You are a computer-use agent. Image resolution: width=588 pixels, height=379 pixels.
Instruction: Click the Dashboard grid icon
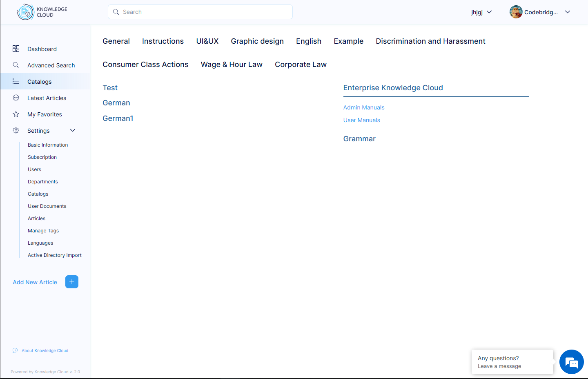16,49
